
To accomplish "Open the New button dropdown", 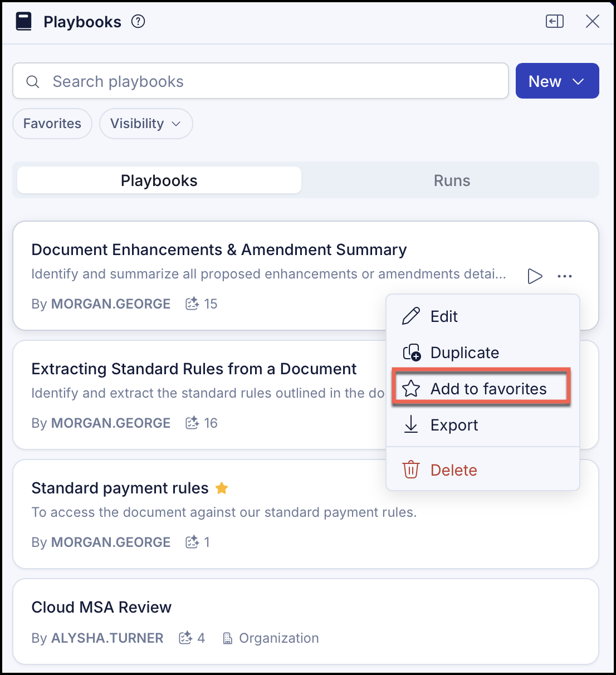I will coord(557,81).
